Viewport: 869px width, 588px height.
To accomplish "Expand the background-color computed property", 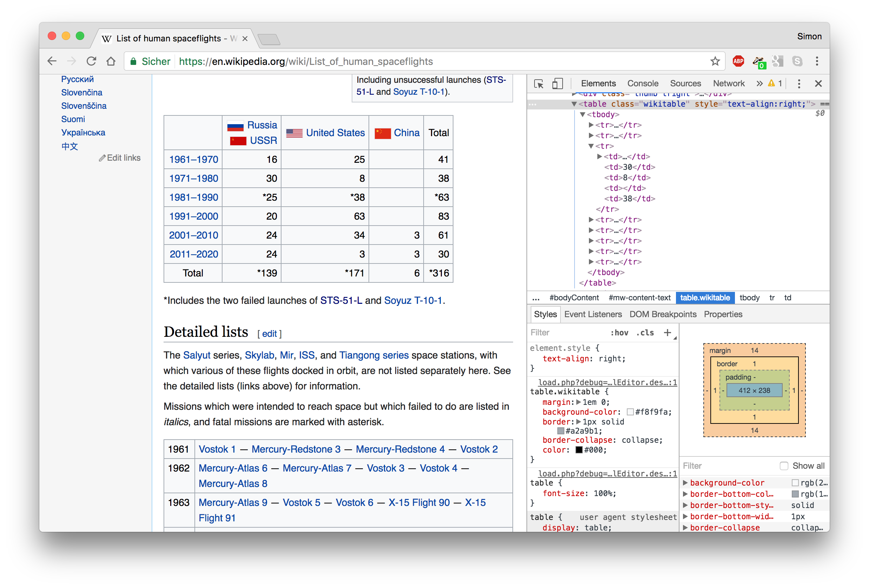I will point(685,483).
